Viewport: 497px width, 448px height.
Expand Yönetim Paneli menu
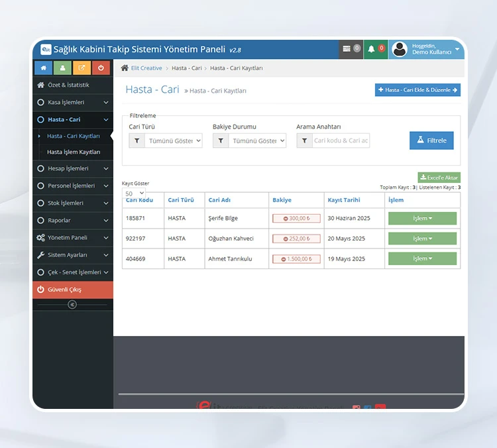coord(73,238)
